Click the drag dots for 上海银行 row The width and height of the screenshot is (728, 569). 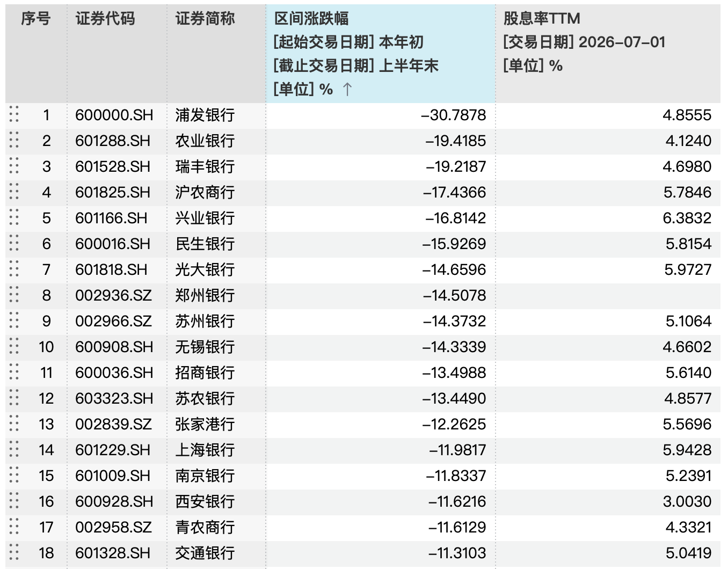point(14,450)
